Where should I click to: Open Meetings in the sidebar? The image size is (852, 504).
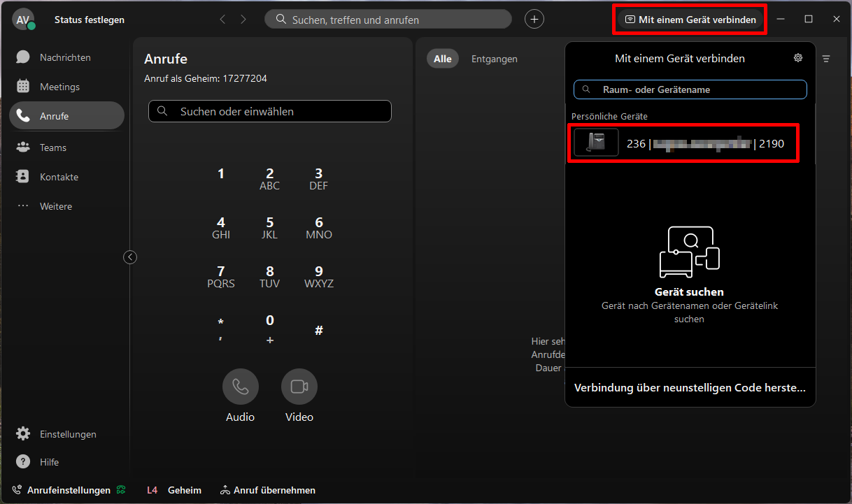(59, 87)
